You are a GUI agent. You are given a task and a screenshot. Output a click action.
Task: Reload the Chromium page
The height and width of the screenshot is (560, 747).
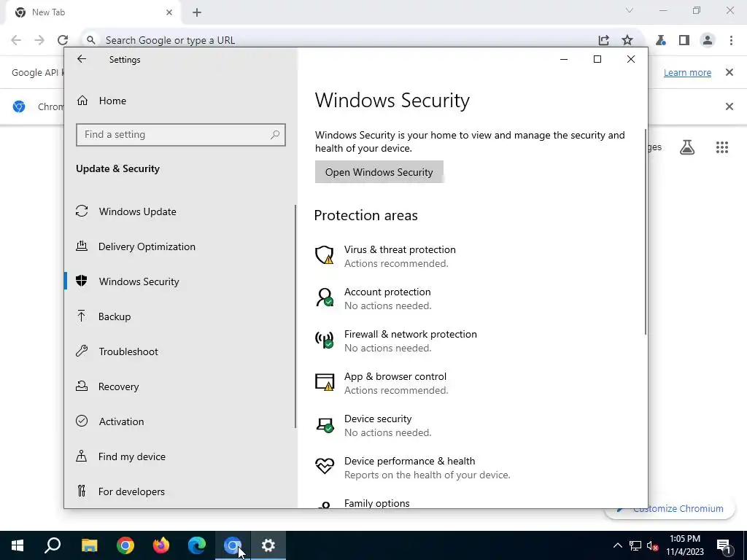click(x=63, y=40)
